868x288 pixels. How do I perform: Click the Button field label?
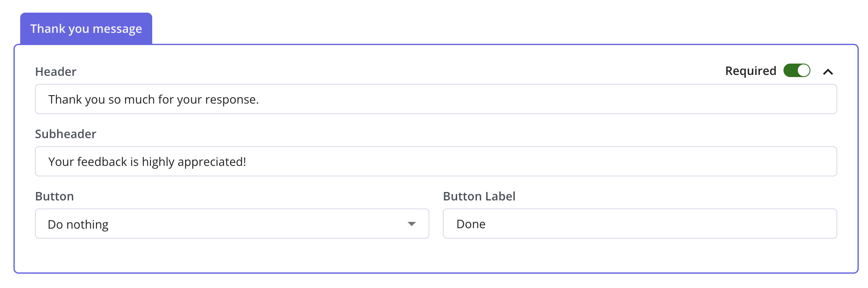pyautogui.click(x=55, y=196)
